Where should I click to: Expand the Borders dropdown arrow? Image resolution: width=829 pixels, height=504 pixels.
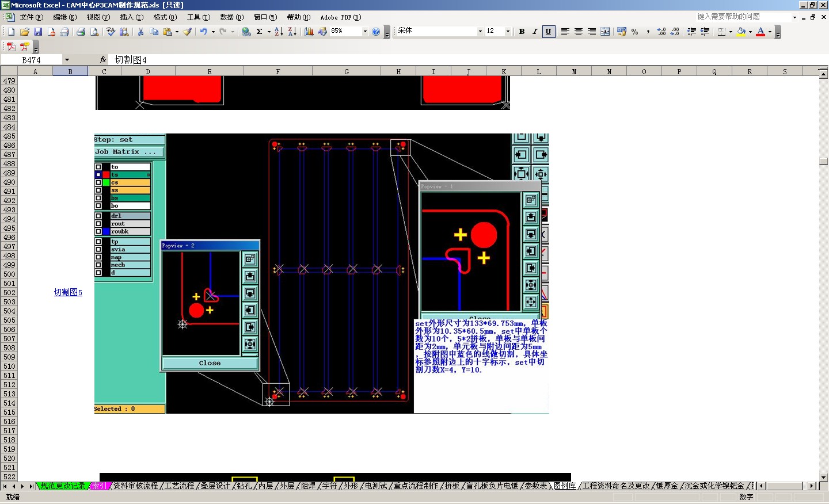[731, 32]
